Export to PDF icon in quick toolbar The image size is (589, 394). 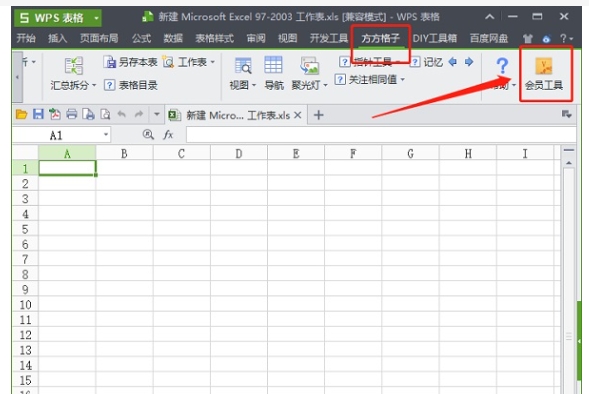point(55,114)
